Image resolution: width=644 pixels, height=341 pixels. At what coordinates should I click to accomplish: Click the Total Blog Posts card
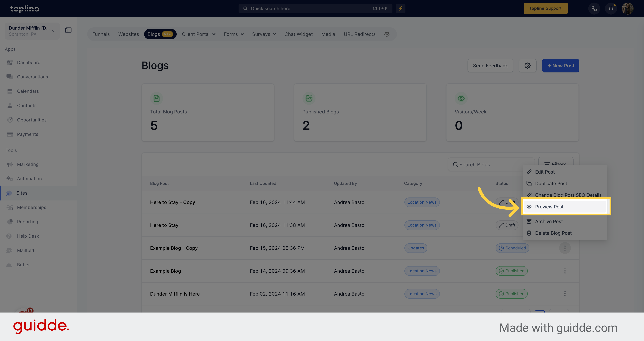208,112
